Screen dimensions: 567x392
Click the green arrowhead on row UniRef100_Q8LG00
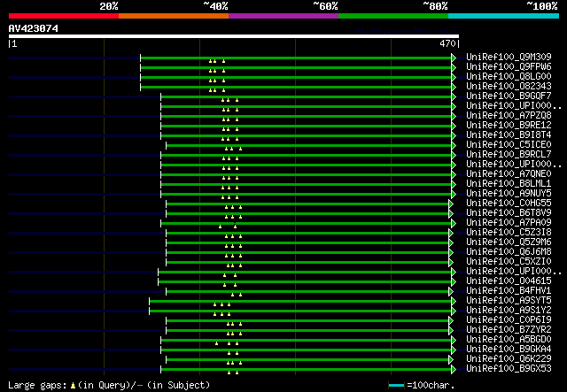(x=454, y=77)
